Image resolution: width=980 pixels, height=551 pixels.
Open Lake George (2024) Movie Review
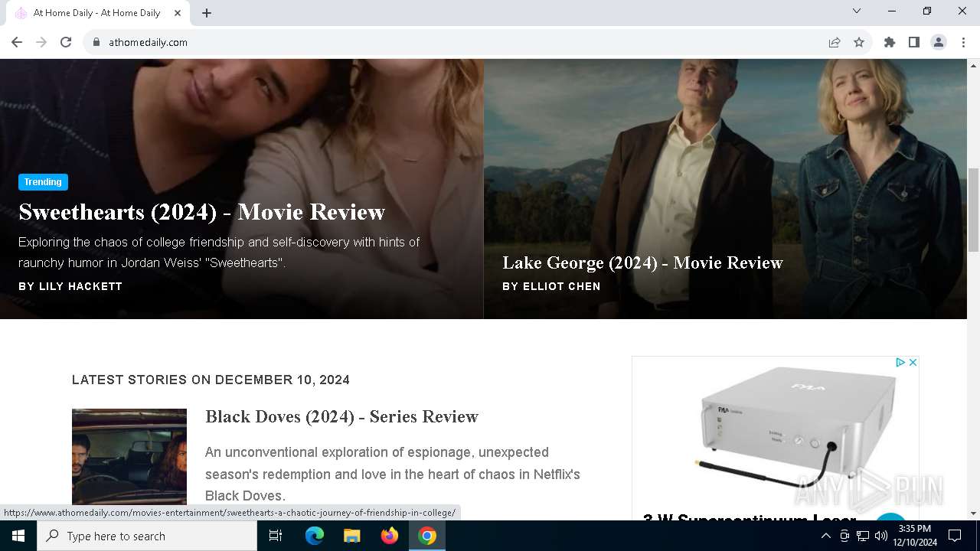click(642, 263)
